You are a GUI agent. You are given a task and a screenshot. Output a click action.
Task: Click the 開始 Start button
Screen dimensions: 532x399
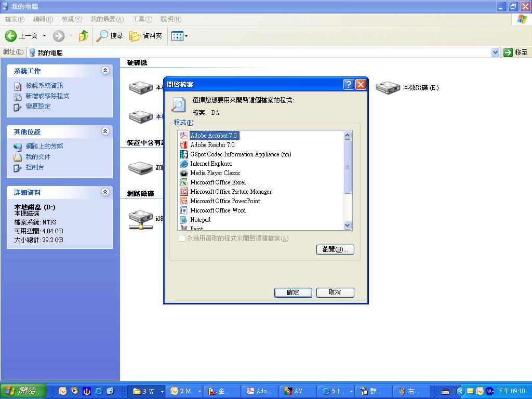23,391
